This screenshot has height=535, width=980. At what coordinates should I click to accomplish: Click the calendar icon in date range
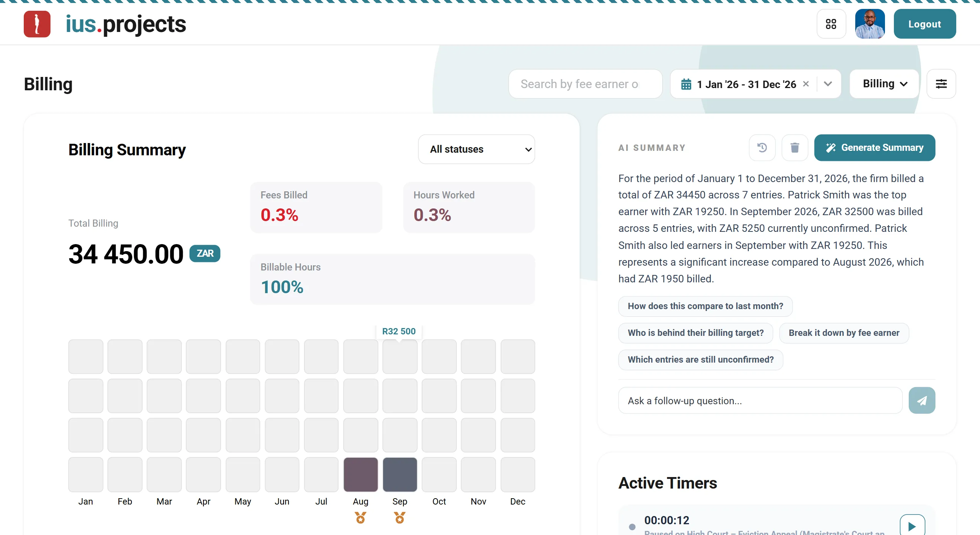click(686, 84)
